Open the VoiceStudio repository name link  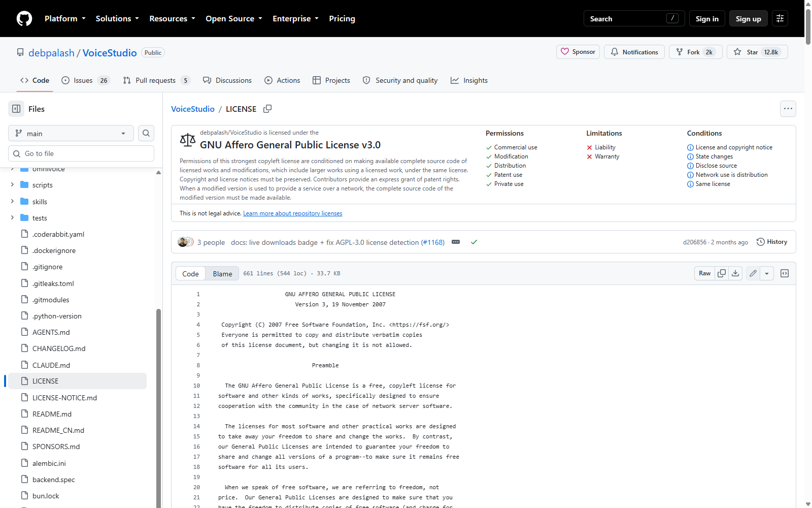coord(110,53)
